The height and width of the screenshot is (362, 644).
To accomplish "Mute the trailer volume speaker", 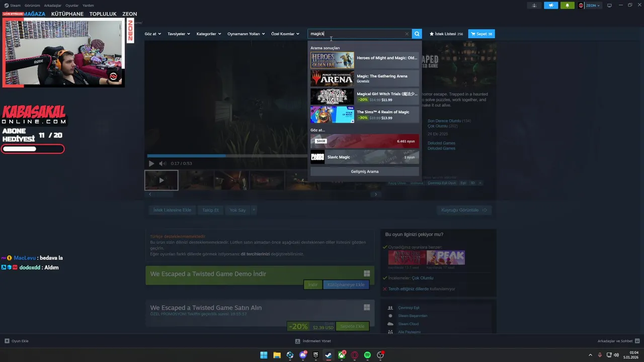I will [163, 163].
